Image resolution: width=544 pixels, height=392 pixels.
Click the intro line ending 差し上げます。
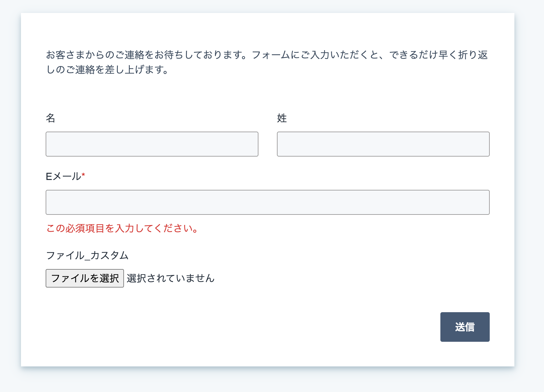click(x=107, y=70)
